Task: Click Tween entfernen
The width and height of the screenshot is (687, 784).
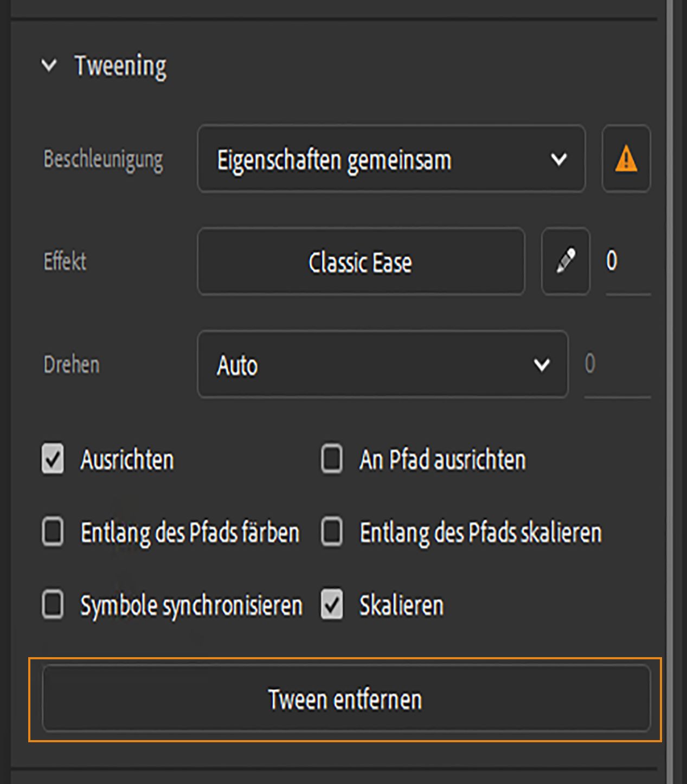Action: (x=344, y=699)
